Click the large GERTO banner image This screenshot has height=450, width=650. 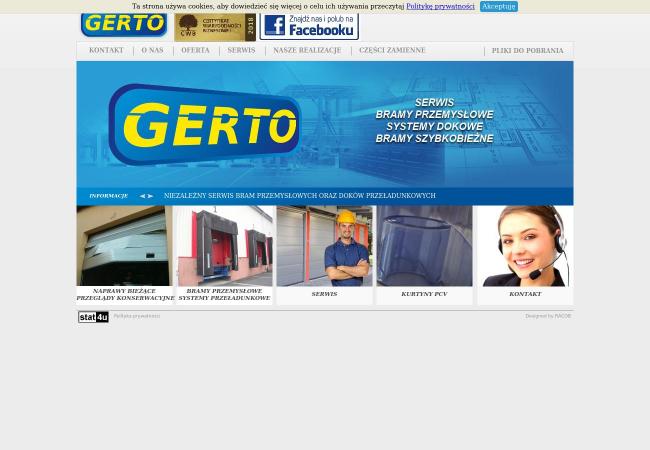pos(325,124)
